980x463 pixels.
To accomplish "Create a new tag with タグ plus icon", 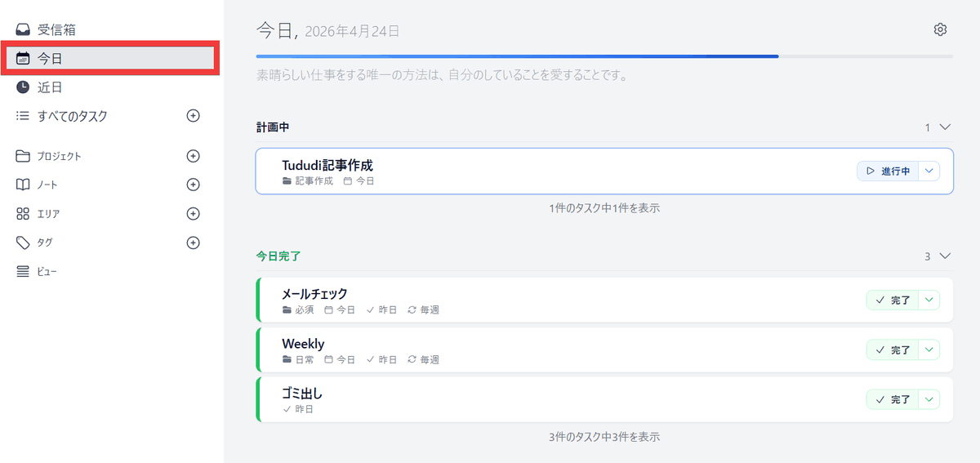I will [x=194, y=243].
